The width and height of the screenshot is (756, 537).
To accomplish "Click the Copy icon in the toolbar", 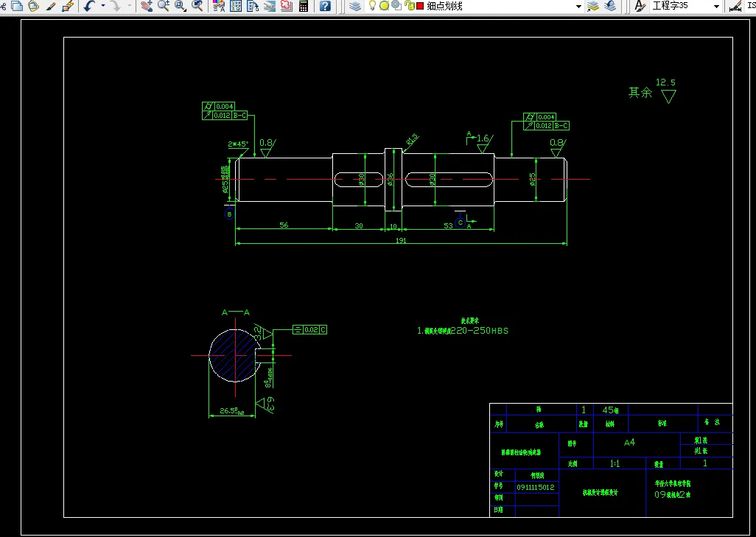I will (17, 6).
